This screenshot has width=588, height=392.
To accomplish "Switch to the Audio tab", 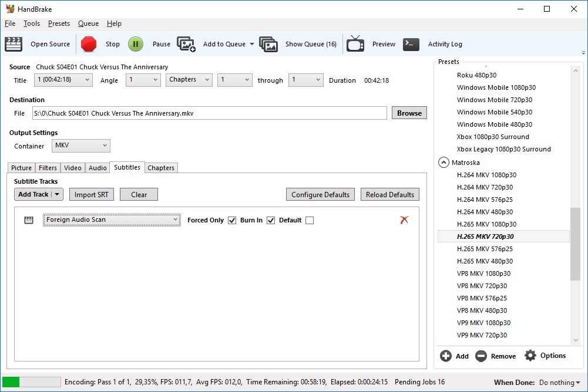I will pos(98,168).
